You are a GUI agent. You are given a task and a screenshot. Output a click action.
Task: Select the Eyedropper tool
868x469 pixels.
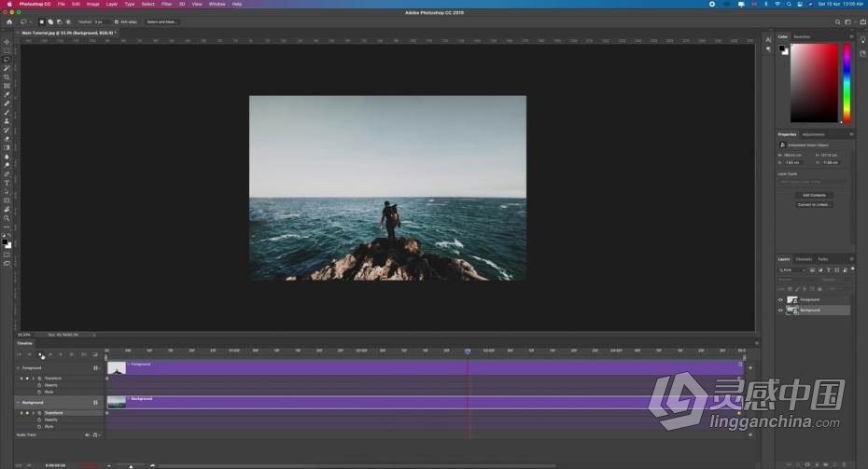7,95
